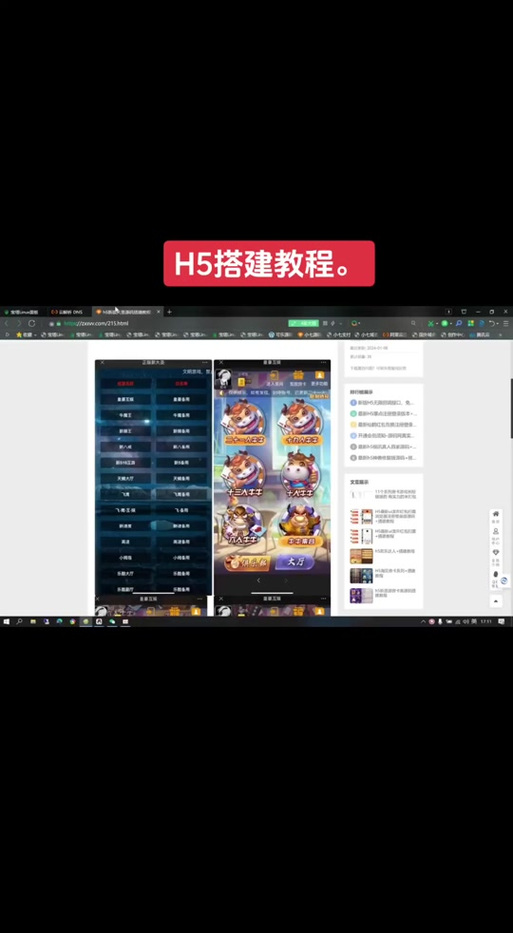This screenshot has width=513, height=933.
Task: Click the green button in address bar
Action: pos(304,323)
